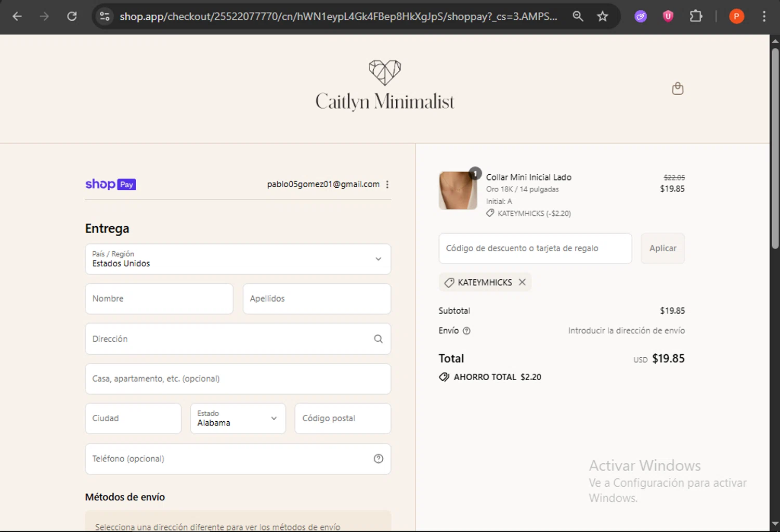
Task: Click the Métodos de envío heading
Action: tap(125, 497)
